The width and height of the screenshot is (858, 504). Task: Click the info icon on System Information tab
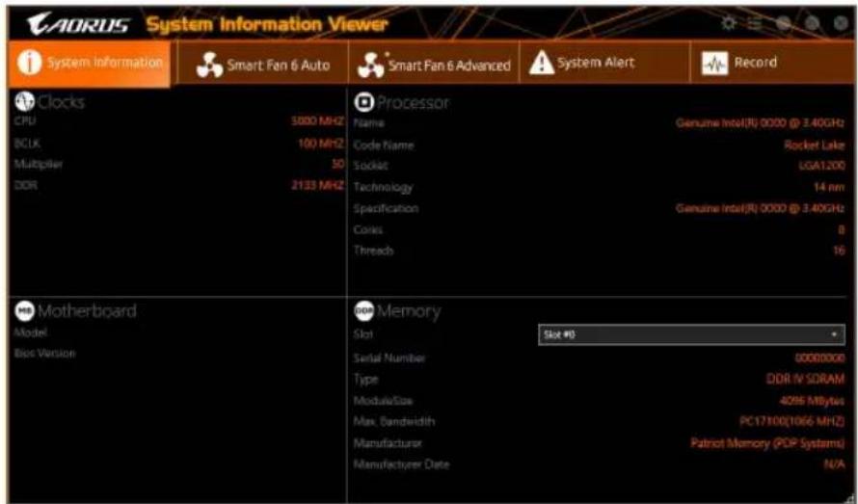coord(29,63)
